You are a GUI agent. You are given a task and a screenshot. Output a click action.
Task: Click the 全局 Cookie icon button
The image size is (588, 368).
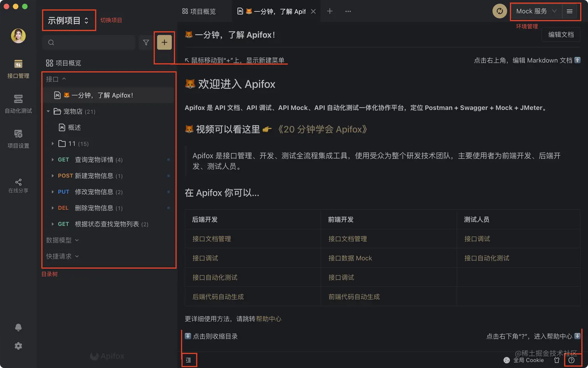523,360
